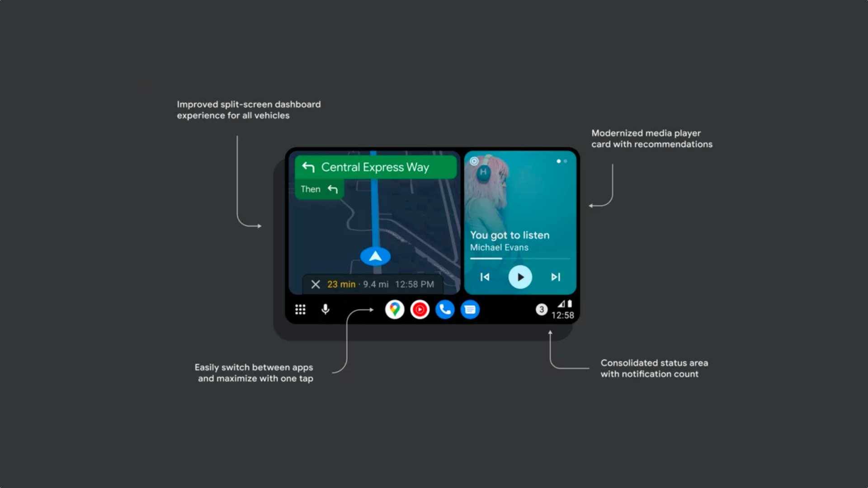Skip to previous track
Viewport: 868px width, 488px height.
(485, 277)
